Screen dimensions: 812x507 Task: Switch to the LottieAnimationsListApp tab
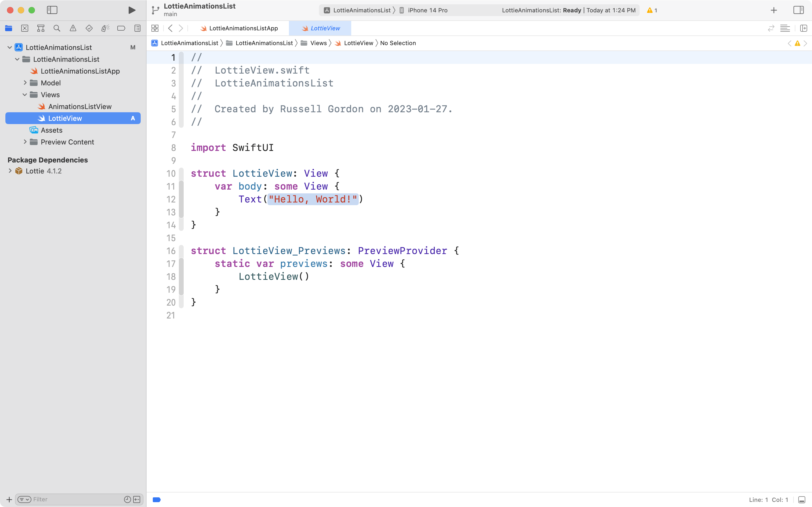point(243,28)
